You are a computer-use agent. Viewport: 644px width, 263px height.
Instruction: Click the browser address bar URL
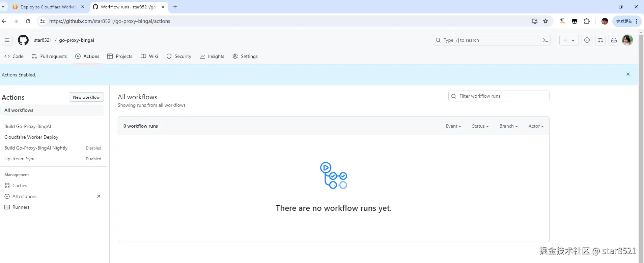110,21
